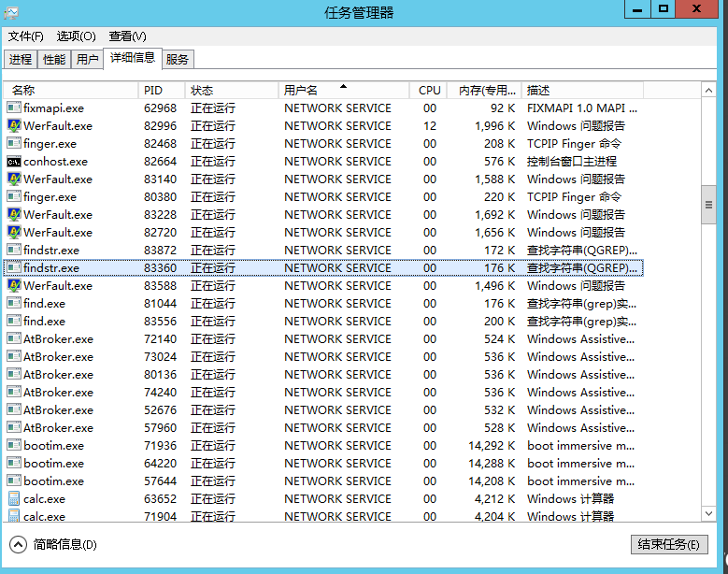Screen dimensions: 728x574
Task: Click find.exe icon with PID 81044
Action: [14, 303]
